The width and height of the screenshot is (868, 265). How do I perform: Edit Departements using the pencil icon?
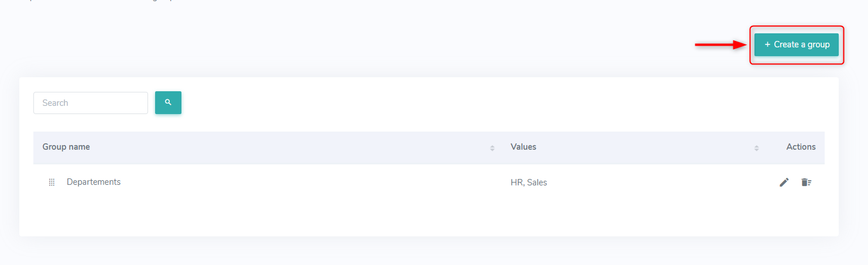tap(784, 182)
